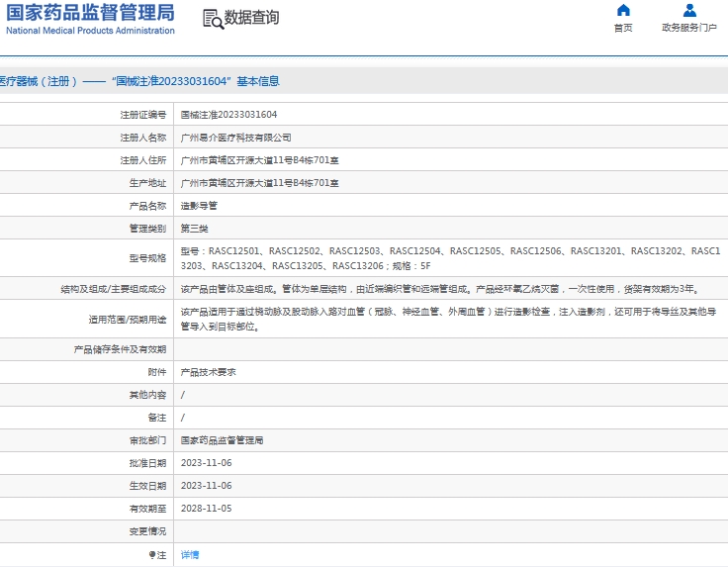
Task: Click approval date 2023-11-06 in 批准日期 row
Action: [x=206, y=463]
